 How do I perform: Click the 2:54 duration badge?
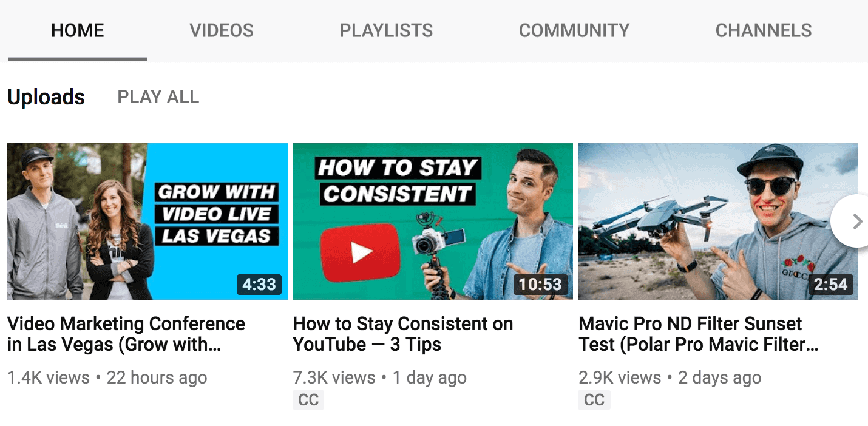pyautogui.click(x=830, y=284)
